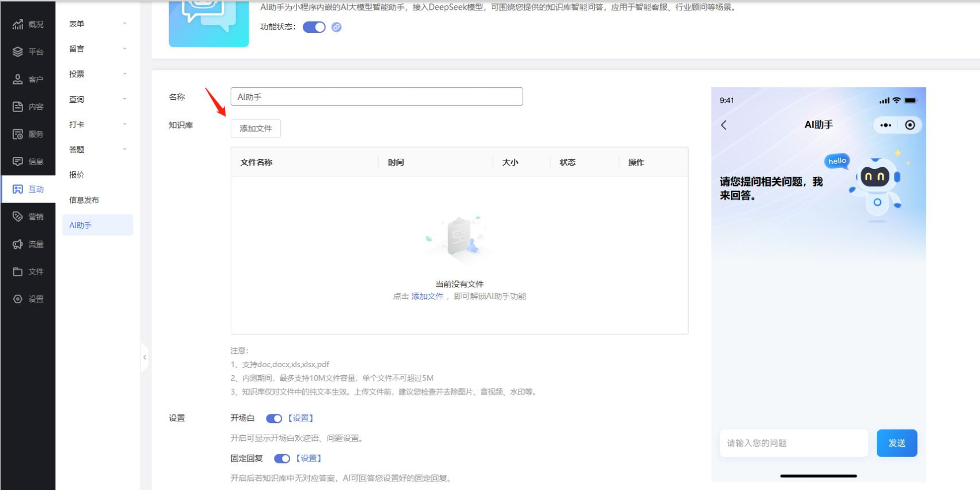Viewport: 980px width, 490px height.
Task: Select the 客户 person icon
Action: (18, 80)
